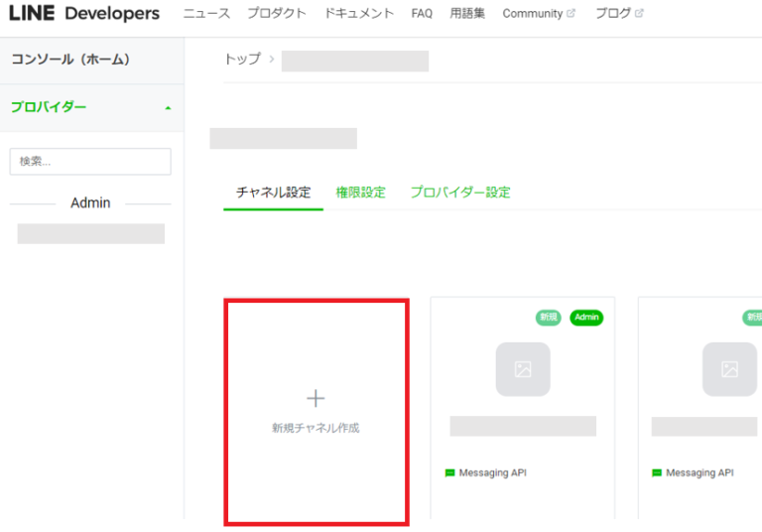This screenshot has width=762, height=532.
Task: Click the LINE Developers logo
Action: [84, 14]
